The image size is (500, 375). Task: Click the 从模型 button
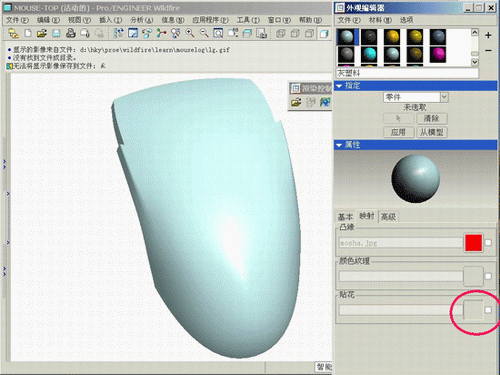pos(431,132)
